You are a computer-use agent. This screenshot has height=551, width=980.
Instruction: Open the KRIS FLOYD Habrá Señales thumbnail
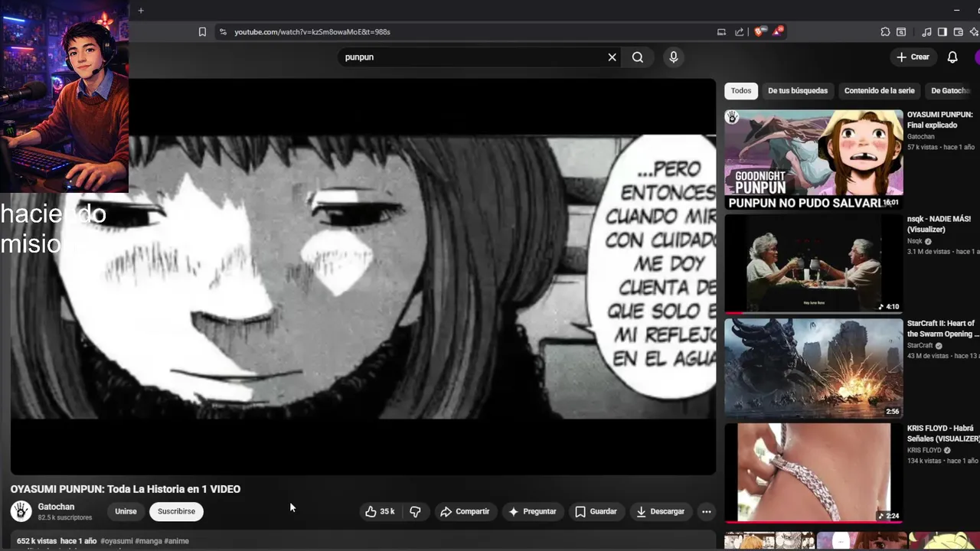pos(814,473)
